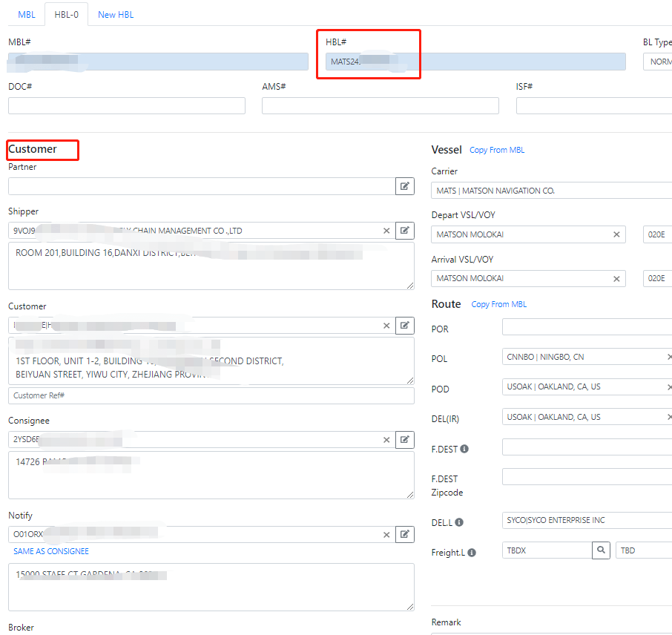This screenshot has height=635, width=672.
Task: Click the edit icon beside Partner field
Action: (404, 186)
